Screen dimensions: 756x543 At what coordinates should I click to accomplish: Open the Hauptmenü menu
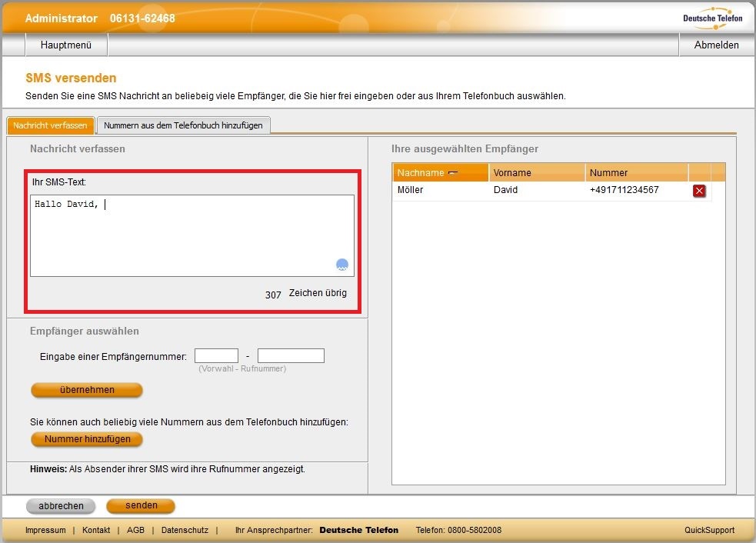[x=66, y=45]
